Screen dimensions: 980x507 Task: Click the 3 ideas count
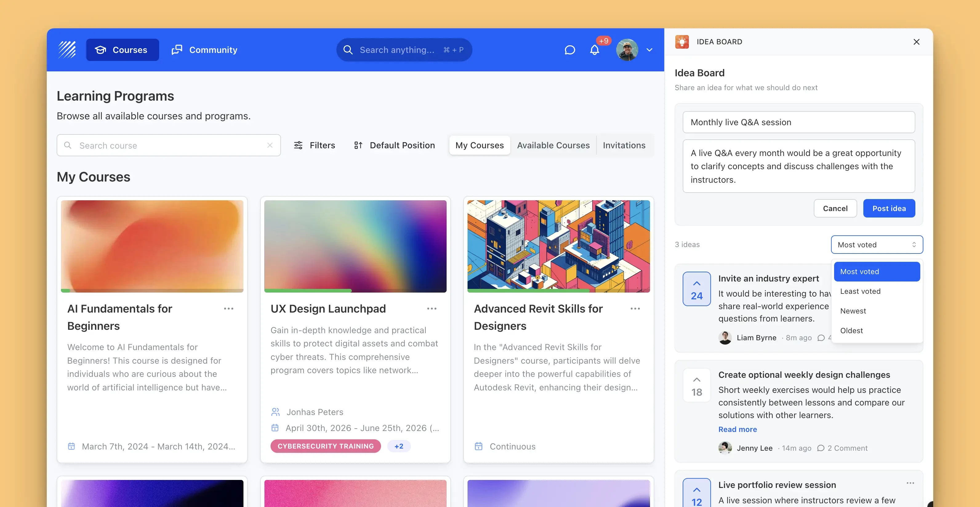click(x=687, y=245)
